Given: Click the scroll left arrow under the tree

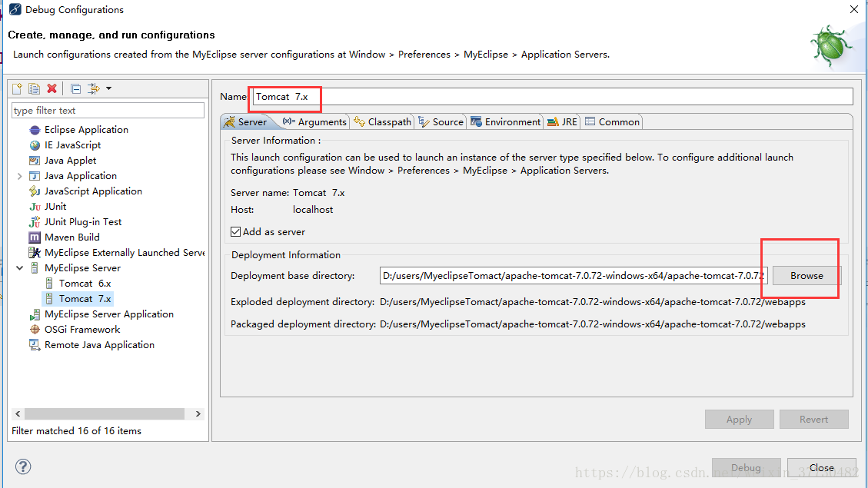Looking at the screenshot, I should pyautogui.click(x=18, y=414).
